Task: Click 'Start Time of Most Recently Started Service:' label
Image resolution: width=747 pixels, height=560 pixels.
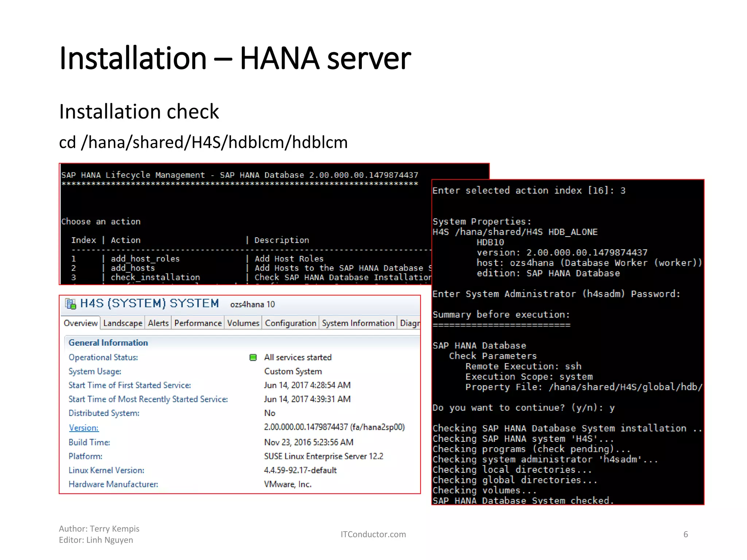Action: [148, 399]
